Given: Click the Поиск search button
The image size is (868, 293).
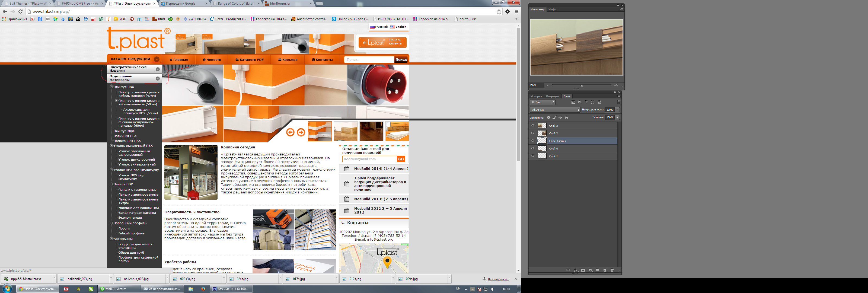Looking at the screenshot, I should tap(401, 60).
